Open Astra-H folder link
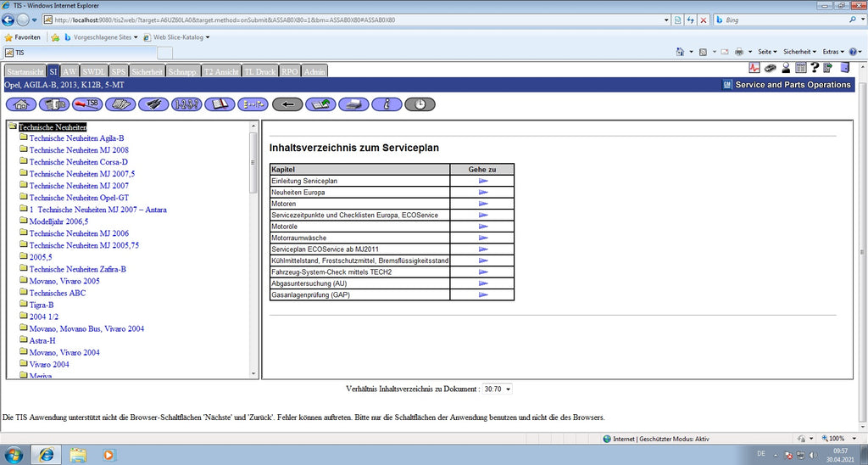 coord(42,341)
